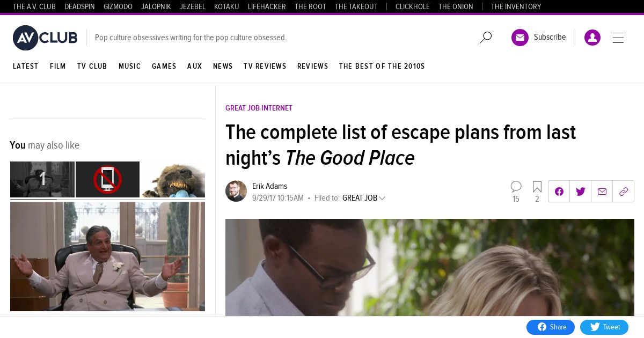Share article via Facebook icon
Image resolution: width=644 pixels, height=338 pixels.
[x=559, y=192]
